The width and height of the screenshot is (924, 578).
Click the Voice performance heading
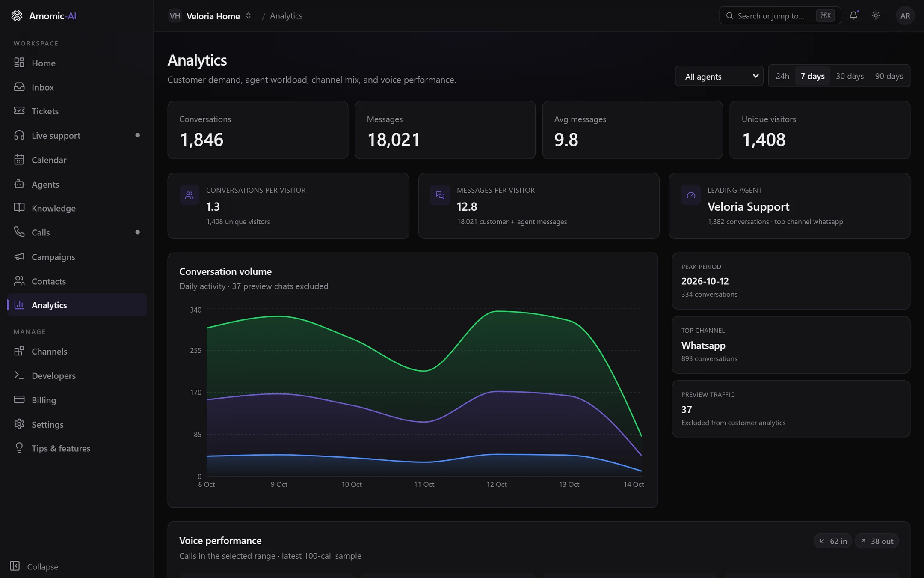pos(220,541)
